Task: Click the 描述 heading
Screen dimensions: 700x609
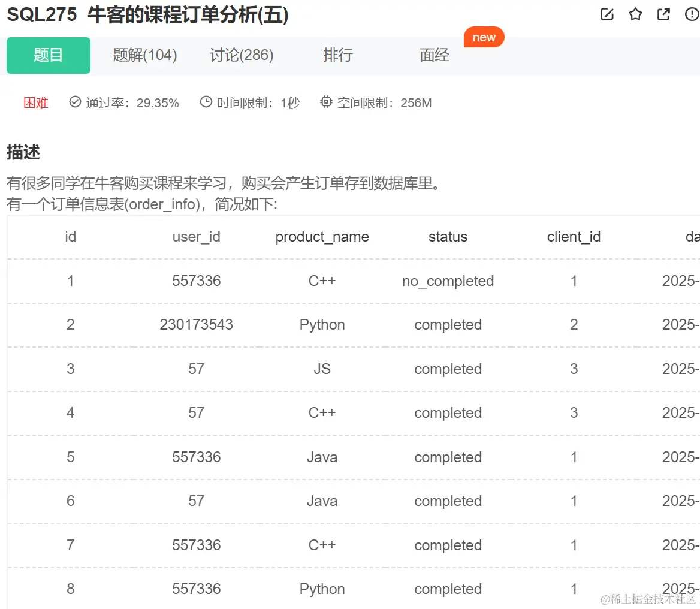Action: 23,152
